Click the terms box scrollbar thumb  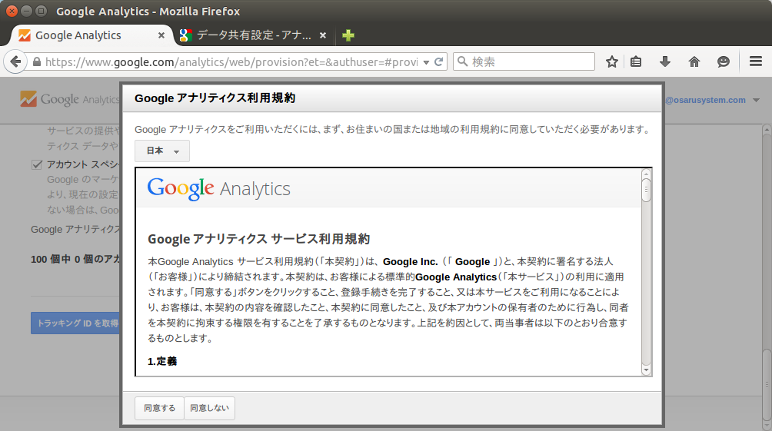(646, 190)
